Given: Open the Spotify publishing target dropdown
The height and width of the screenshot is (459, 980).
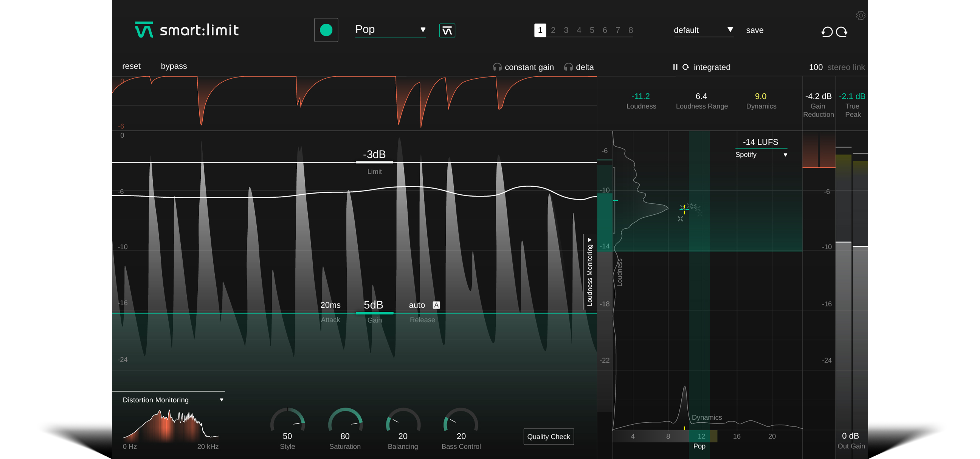Looking at the screenshot, I should click(x=761, y=155).
